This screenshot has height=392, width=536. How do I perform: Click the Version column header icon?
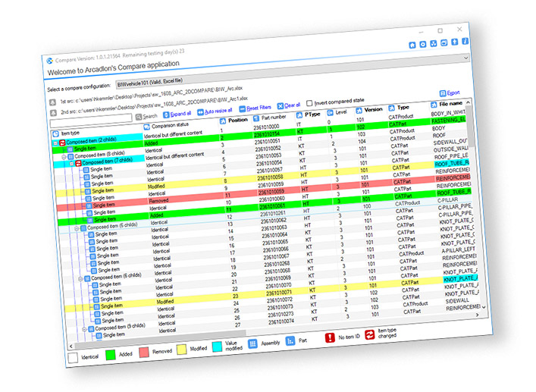tap(359, 111)
